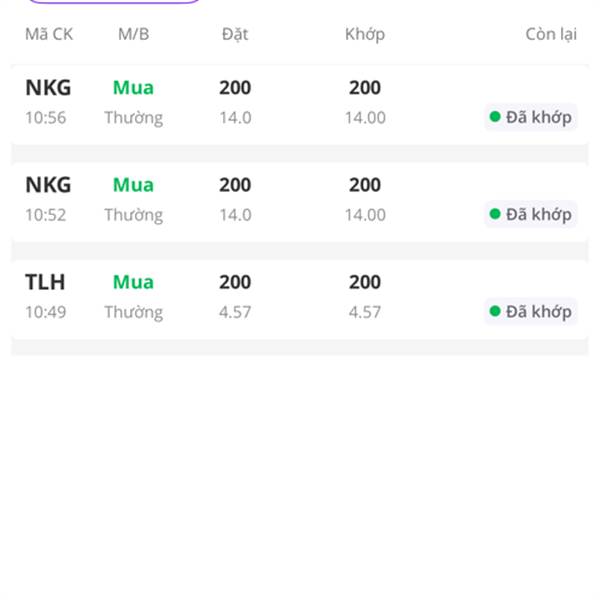600x600 pixels.
Task: Open the NKG order placed at 10:56
Action: 300,103
